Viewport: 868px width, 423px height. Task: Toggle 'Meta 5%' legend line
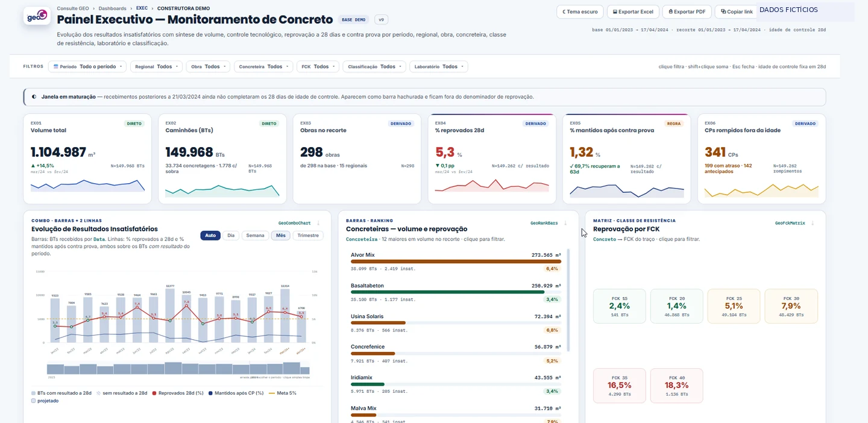pos(282,393)
